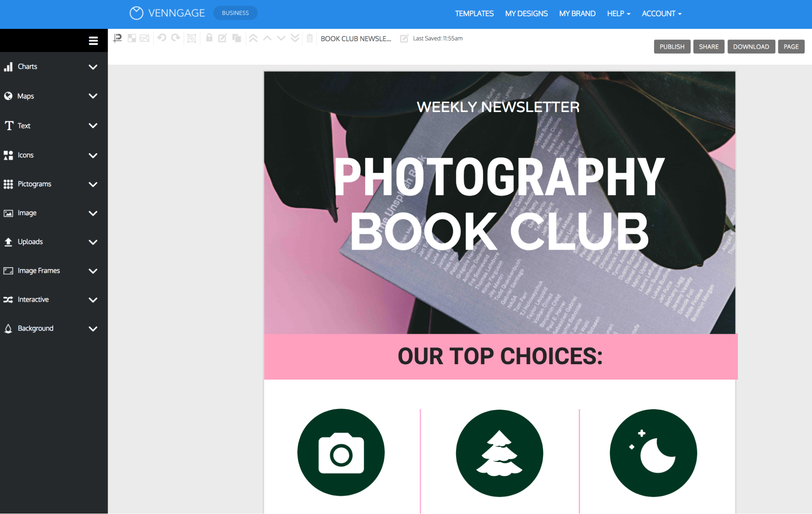Click the move backward icon
The height and width of the screenshot is (514, 812).
pyautogui.click(x=282, y=39)
